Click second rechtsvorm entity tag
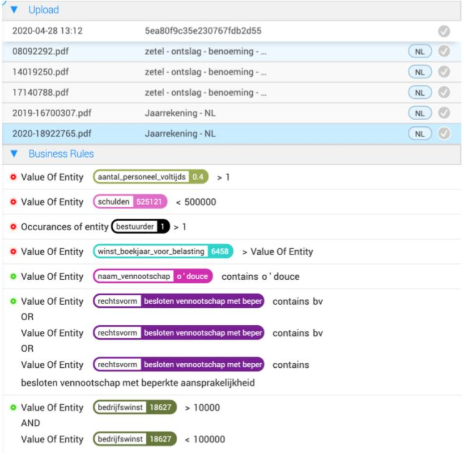The height and width of the screenshot is (453, 464). [179, 333]
